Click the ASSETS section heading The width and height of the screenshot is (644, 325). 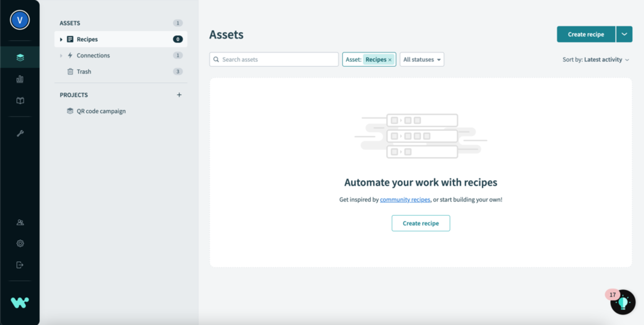coord(70,23)
